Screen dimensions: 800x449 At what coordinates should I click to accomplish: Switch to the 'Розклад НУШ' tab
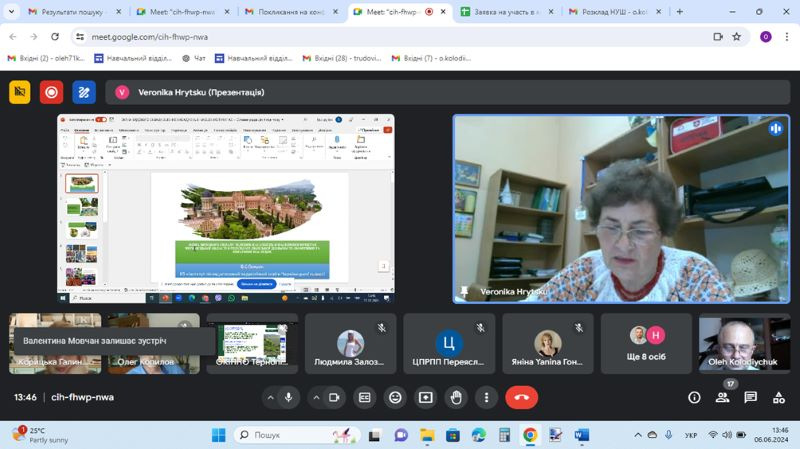tap(615, 11)
